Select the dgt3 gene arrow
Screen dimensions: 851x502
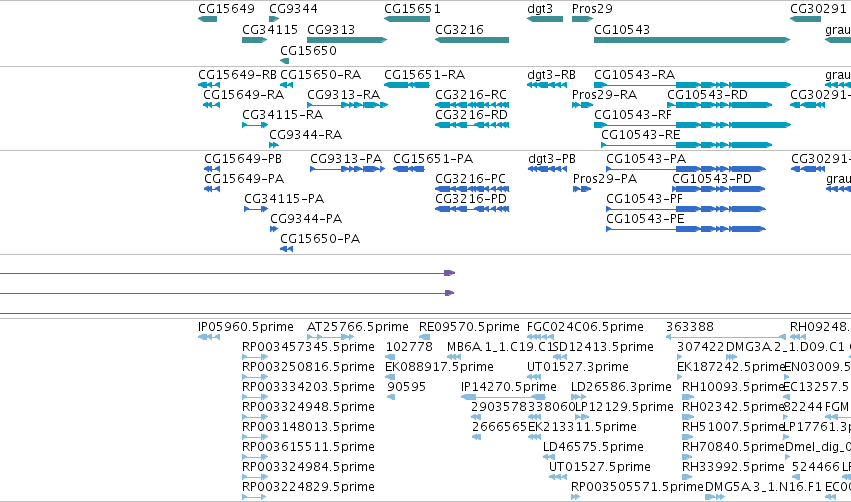click(545, 19)
